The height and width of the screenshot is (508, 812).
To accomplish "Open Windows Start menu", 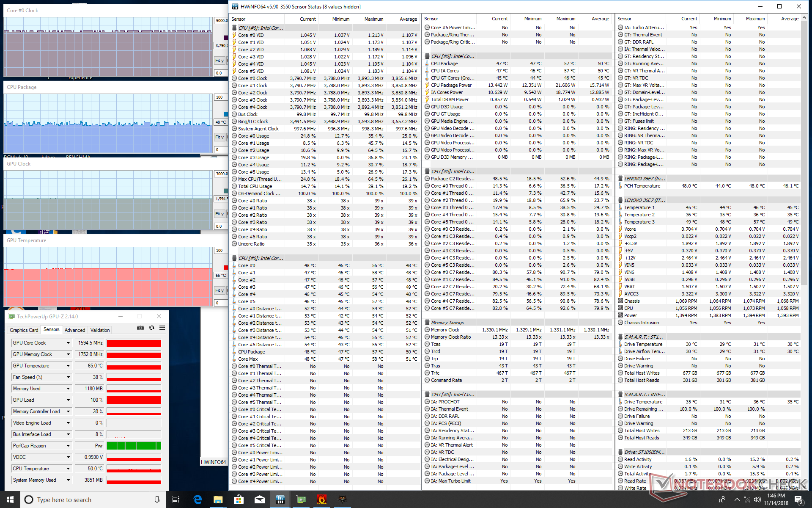I will [x=10, y=500].
